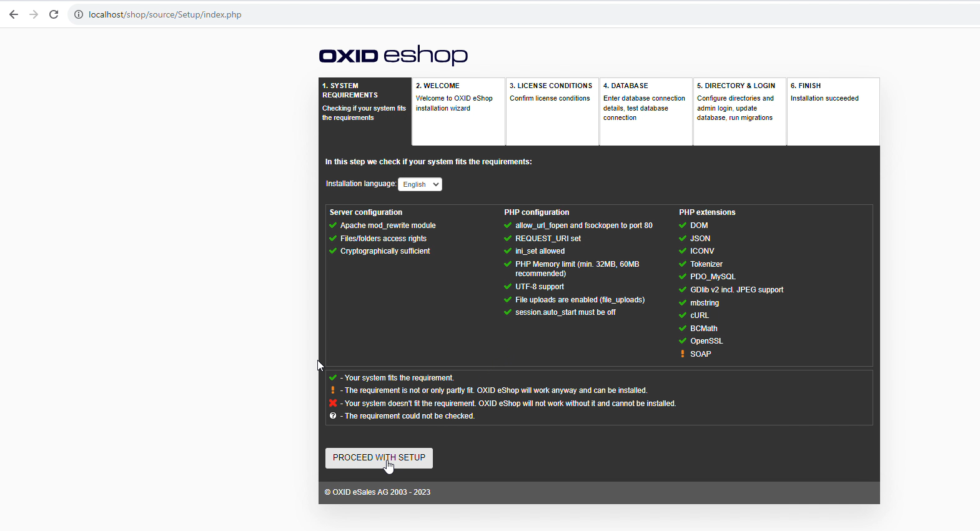Image resolution: width=980 pixels, height=531 pixels.
Task: Click the question mark icon in the legend
Action: pyautogui.click(x=333, y=416)
